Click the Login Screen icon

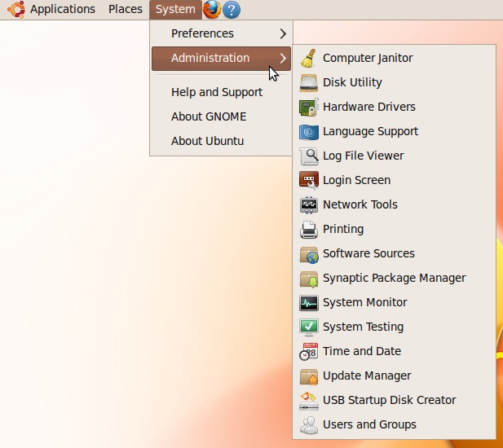click(309, 180)
